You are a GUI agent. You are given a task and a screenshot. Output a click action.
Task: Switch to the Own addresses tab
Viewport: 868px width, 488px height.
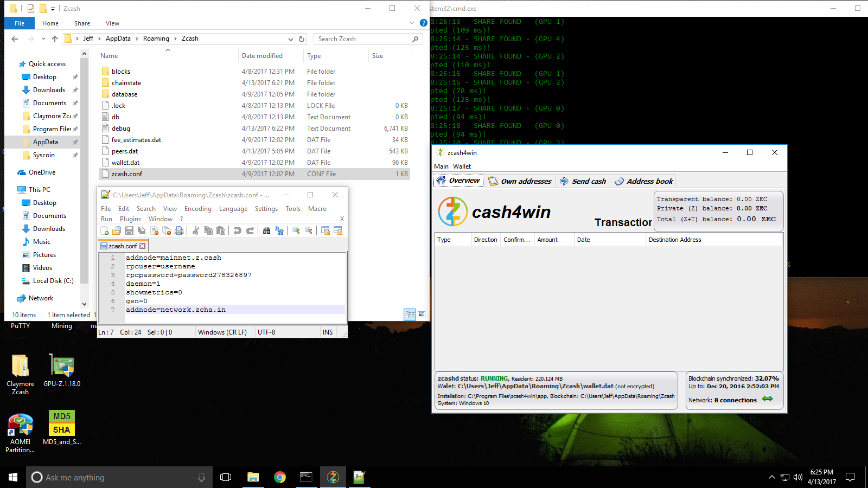[x=520, y=181]
